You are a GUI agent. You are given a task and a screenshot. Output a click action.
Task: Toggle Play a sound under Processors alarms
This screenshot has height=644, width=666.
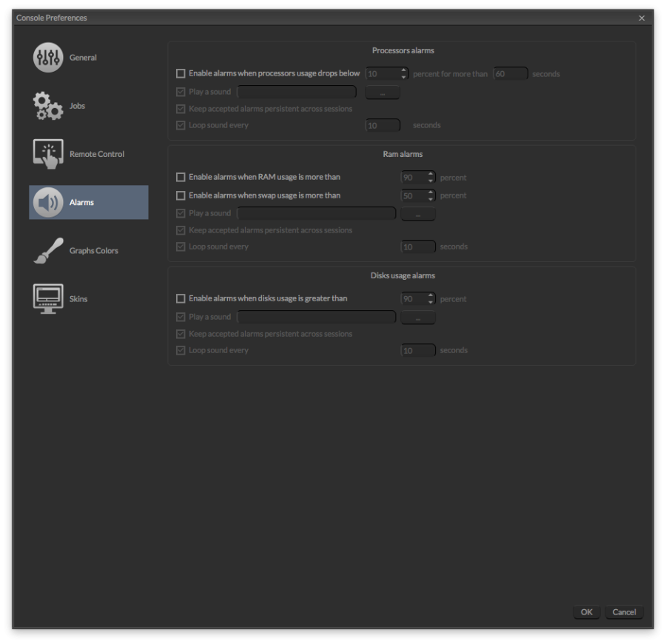click(x=181, y=91)
